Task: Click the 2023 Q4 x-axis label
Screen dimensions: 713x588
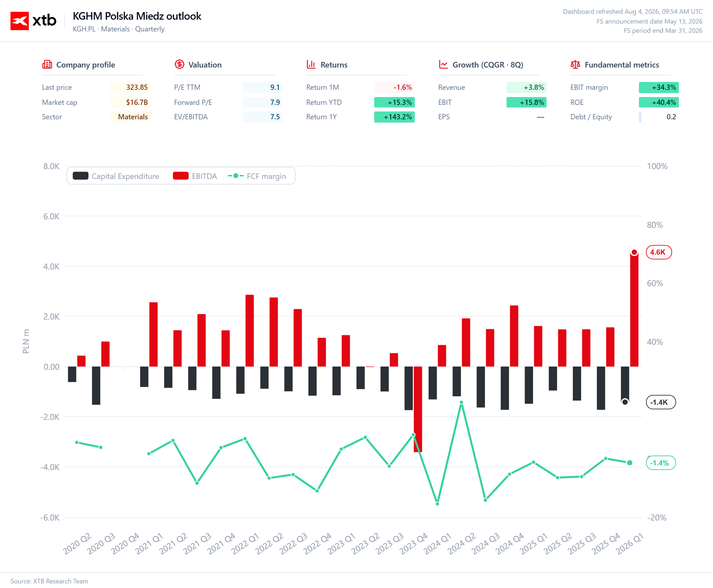Action: pyautogui.click(x=414, y=543)
